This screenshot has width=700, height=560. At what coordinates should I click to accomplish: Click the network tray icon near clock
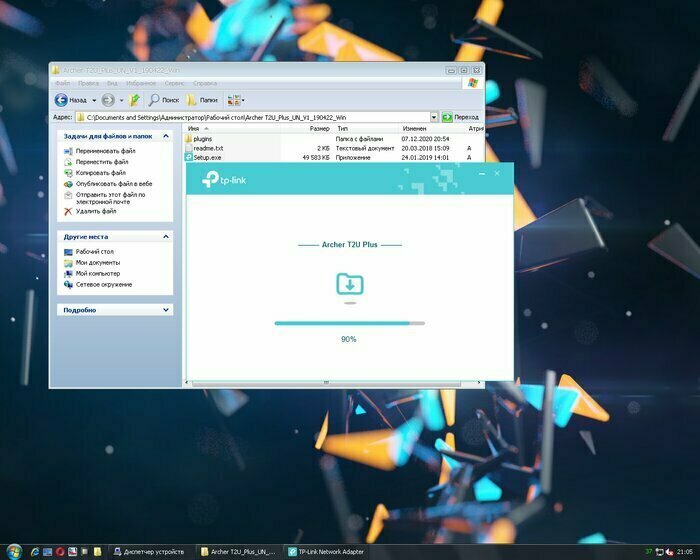(659, 552)
